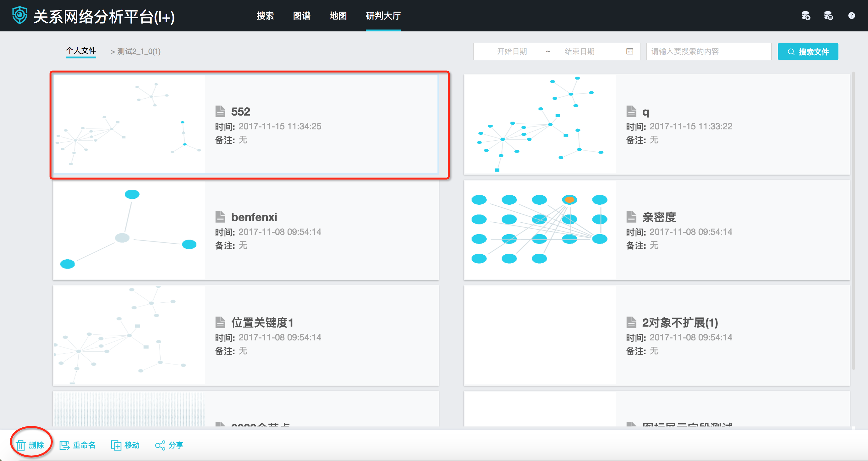The width and height of the screenshot is (868, 461).
Task: Click the 删除 text label
Action: pos(36,445)
